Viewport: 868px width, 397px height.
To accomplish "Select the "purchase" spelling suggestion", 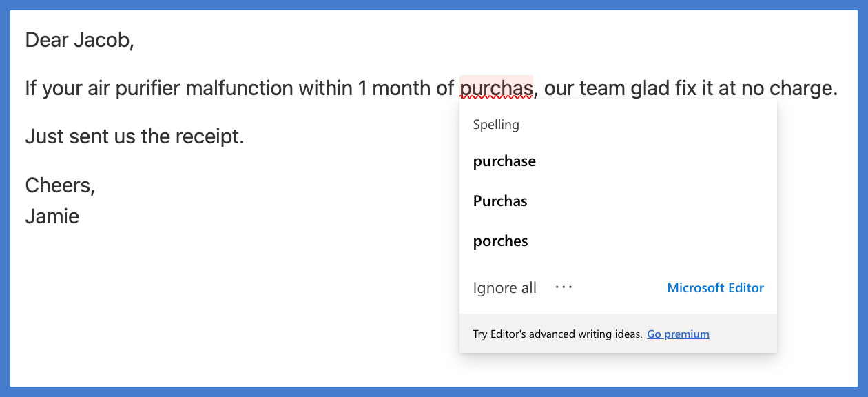I will click(x=504, y=161).
